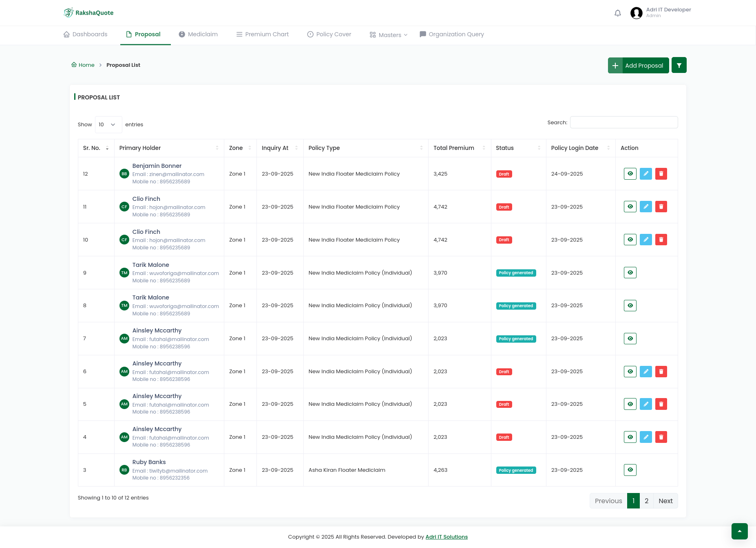The image size is (756, 548).
Task: Sort by Policy Type column
Action: pos(366,148)
